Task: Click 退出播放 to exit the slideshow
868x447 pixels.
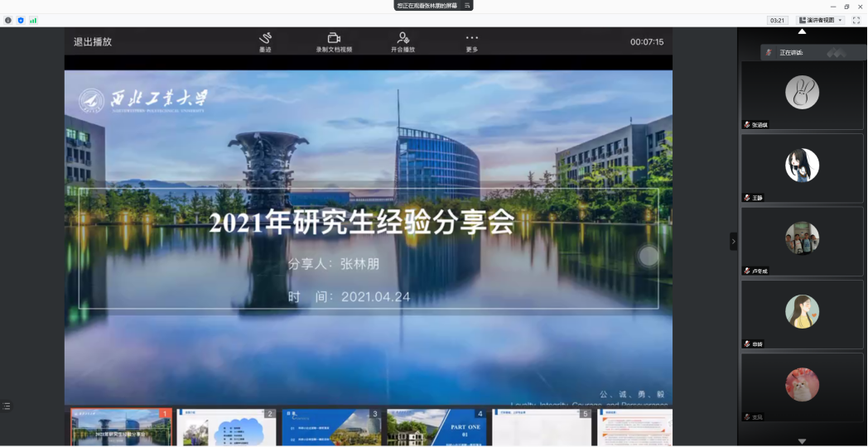Action: click(x=93, y=41)
